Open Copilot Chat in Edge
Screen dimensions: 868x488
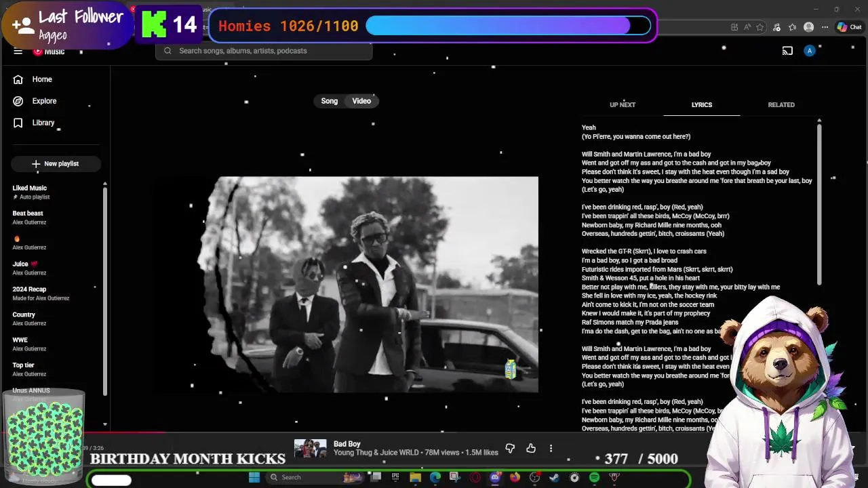click(x=848, y=27)
